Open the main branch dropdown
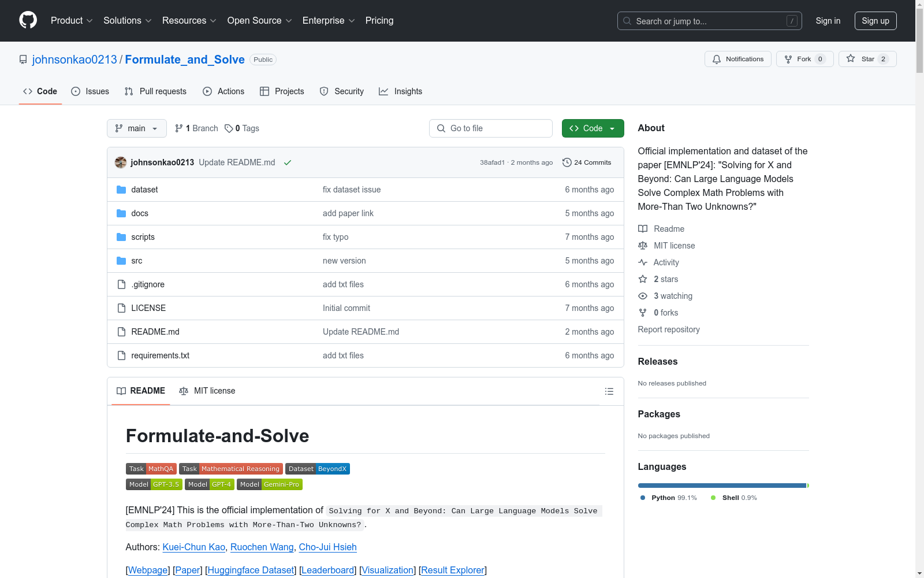 (x=137, y=128)
